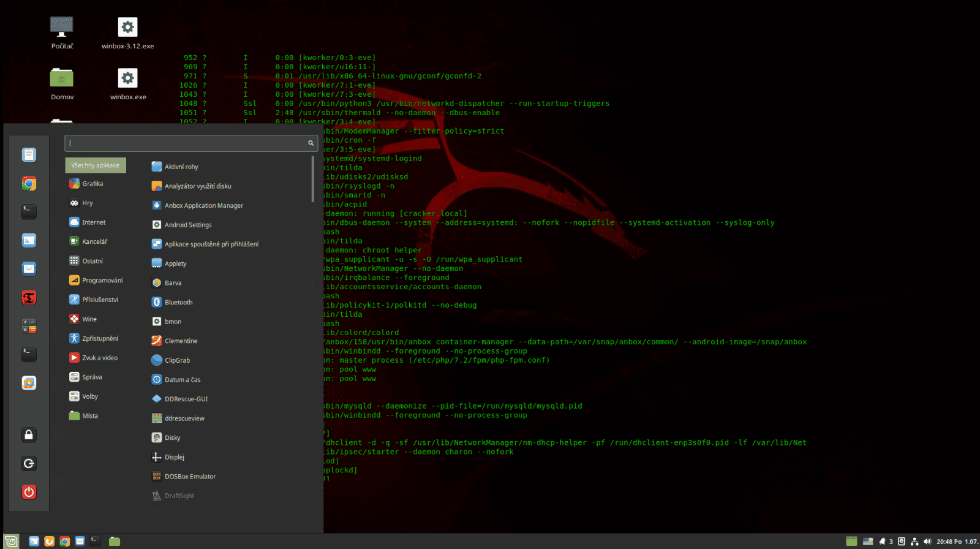
Task: Click the green window icon in system tray
Action: pos(851,541)
